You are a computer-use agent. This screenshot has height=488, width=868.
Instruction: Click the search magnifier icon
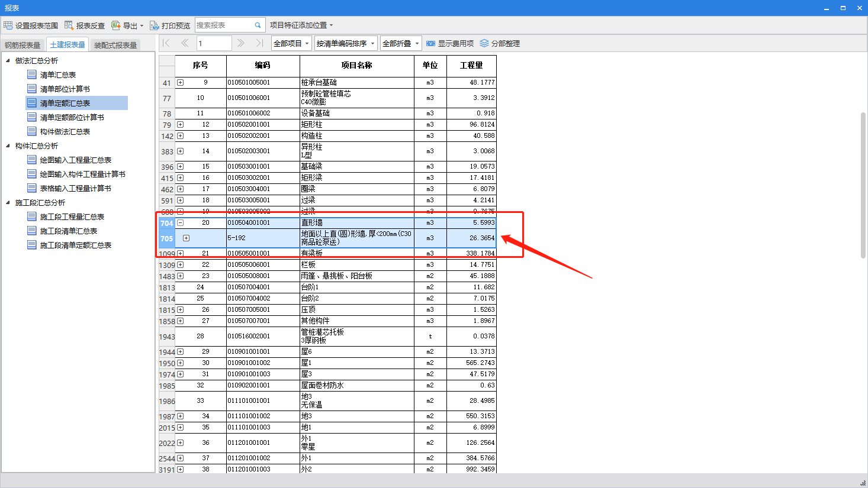tap(258, 25)
